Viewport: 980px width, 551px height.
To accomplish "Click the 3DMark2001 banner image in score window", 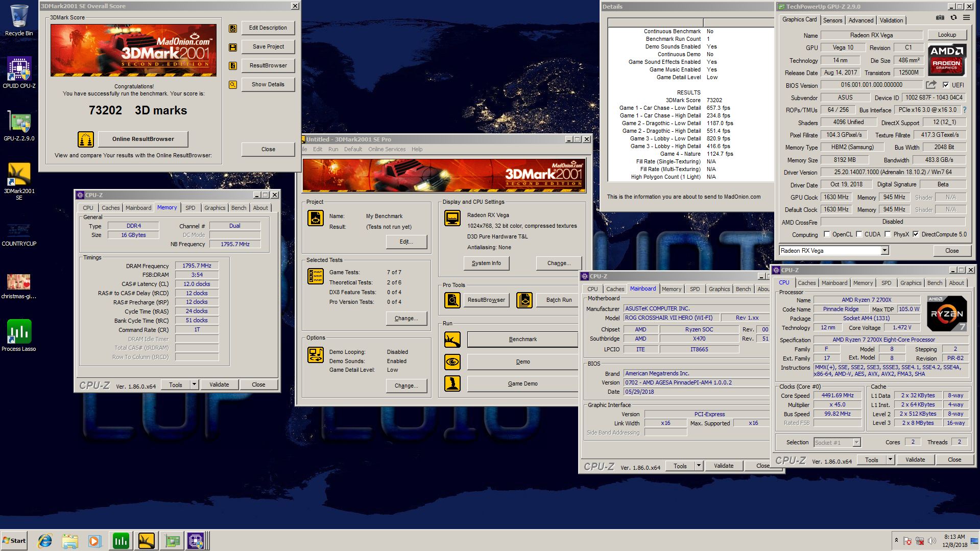I will click(x=133, y=50).
